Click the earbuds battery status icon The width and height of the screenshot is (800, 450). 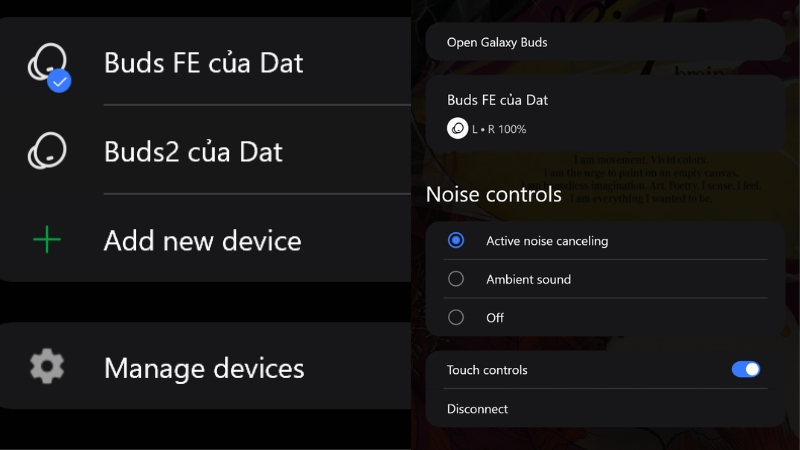click(x=457, y=128)
